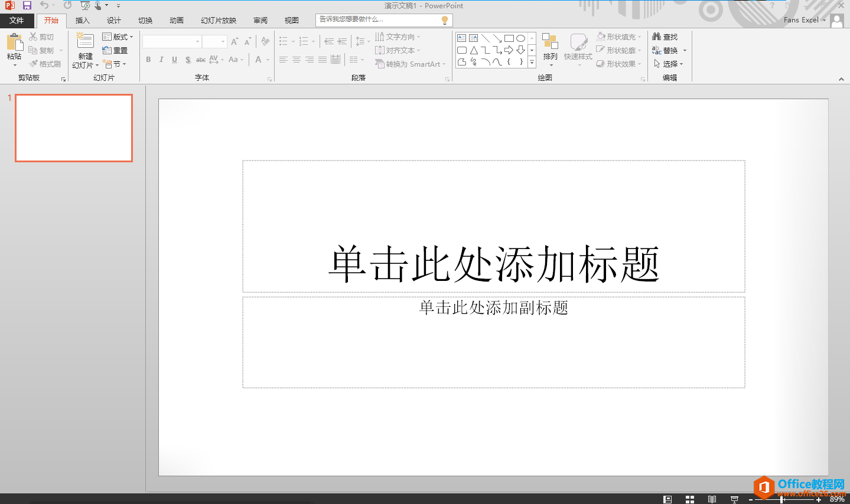The image size is (850, 504).
Task: Click the title placeholder 单击此处添加标题
Action: (x=494, y=263)
